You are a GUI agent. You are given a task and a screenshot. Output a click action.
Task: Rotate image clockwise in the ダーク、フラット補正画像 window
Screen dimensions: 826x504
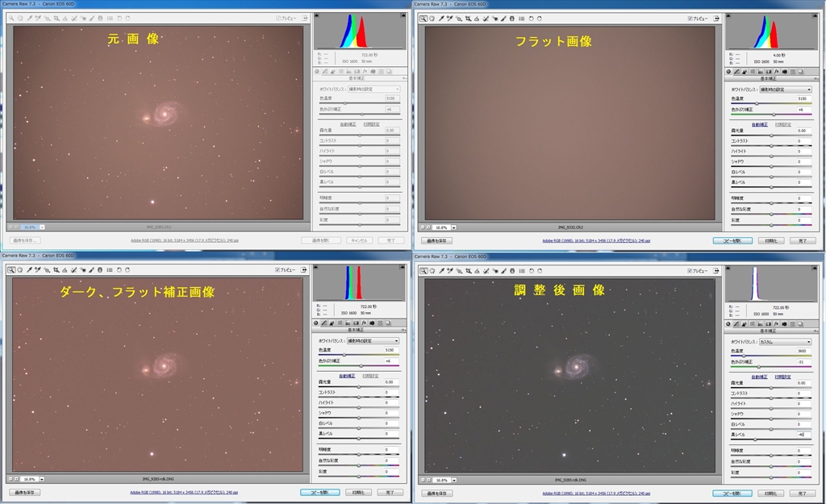pyautogui.click(x=127, y=270)
